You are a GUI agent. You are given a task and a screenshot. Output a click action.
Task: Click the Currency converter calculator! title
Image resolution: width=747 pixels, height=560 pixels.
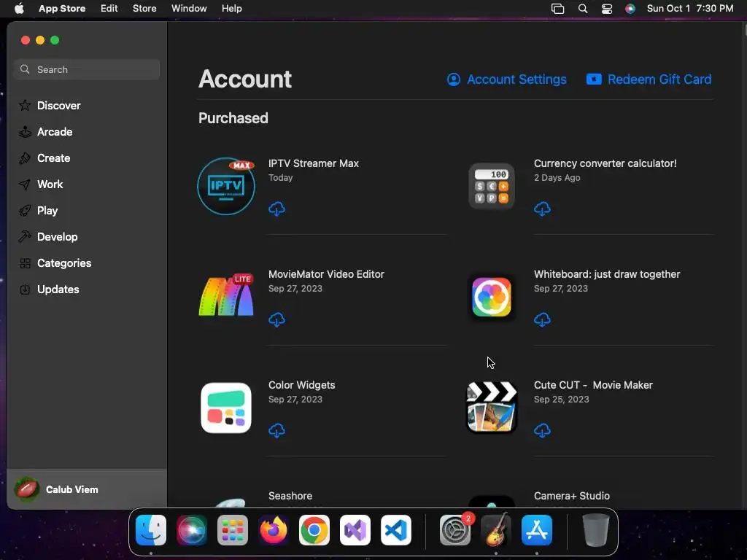(x=605, y=163)
